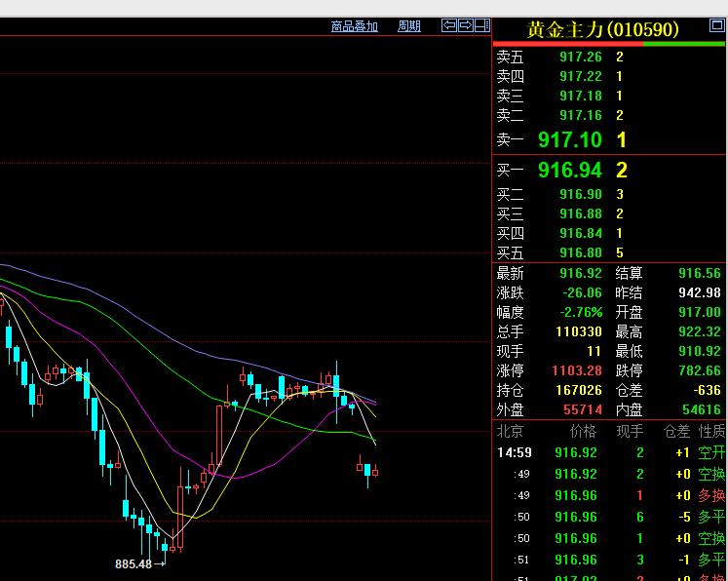Select the :50 tick row with 仓差 -5

point(610,517)
